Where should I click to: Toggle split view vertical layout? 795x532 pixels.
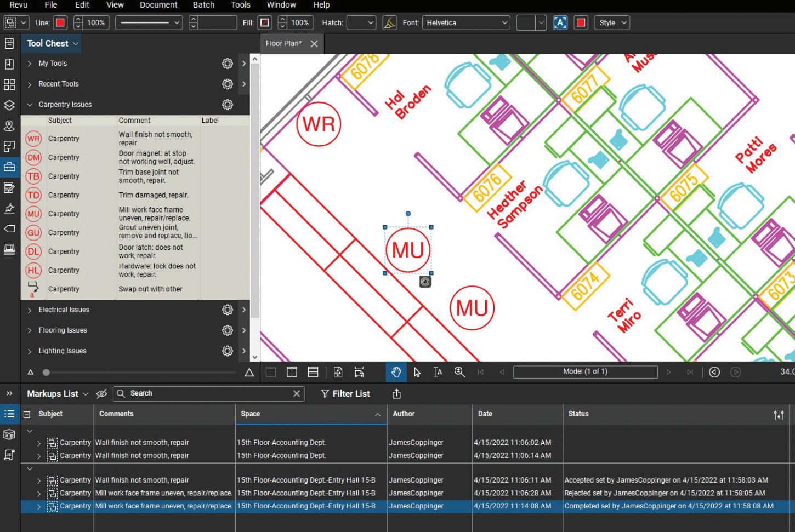tap(292, 372)
